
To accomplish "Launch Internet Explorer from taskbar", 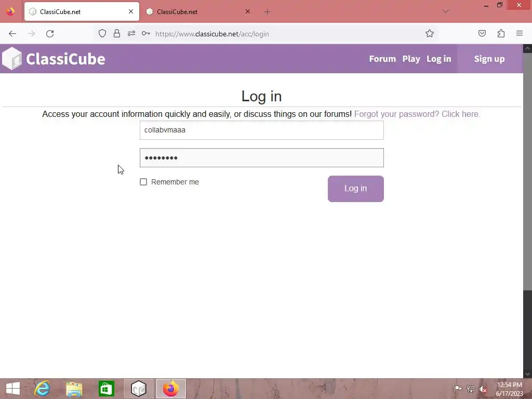I will pyautogui.click(x=42, y=389).
